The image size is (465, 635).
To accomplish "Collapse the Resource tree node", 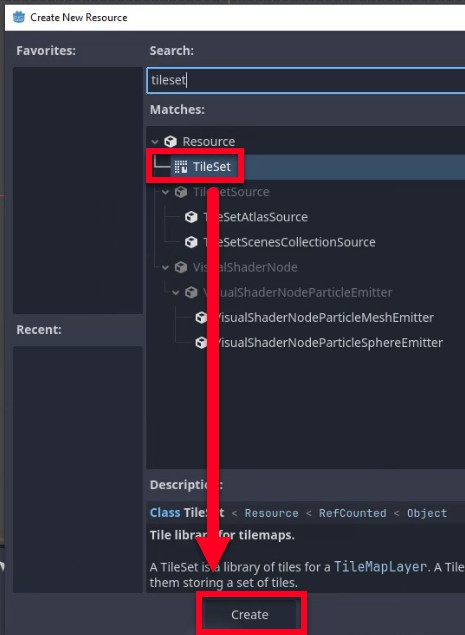I will click(155, 142).
